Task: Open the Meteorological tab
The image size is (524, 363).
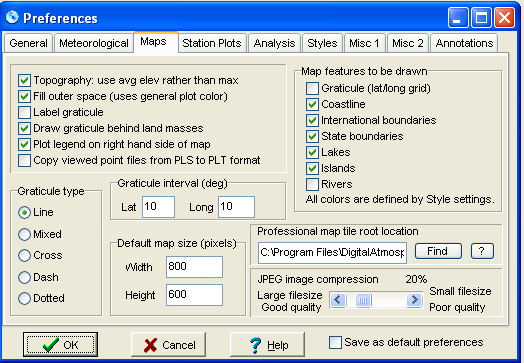Action: [94, 43]
